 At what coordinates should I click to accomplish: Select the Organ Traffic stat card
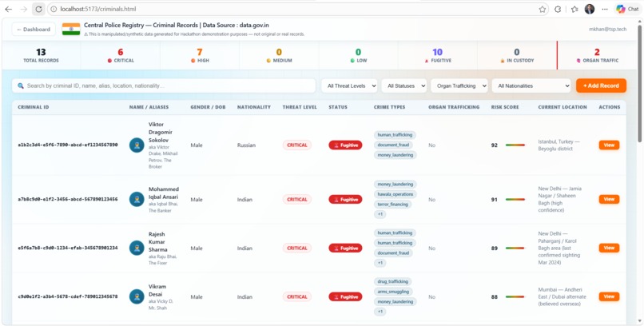click(x=597, y=55)
